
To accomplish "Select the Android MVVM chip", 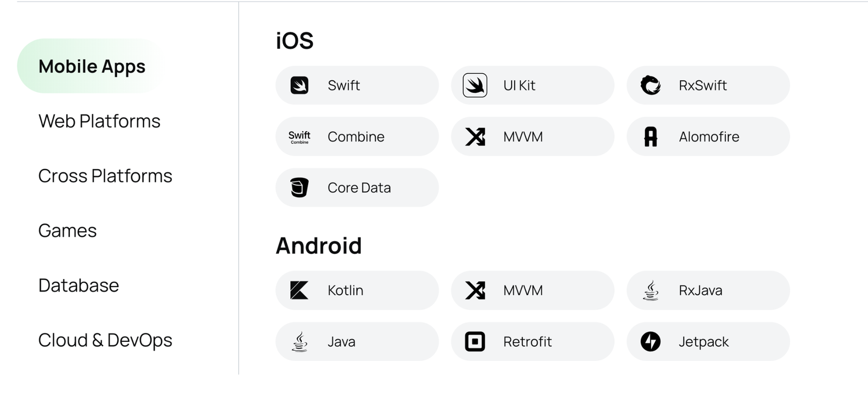I will pyautogui.click(x=532, y=290).
